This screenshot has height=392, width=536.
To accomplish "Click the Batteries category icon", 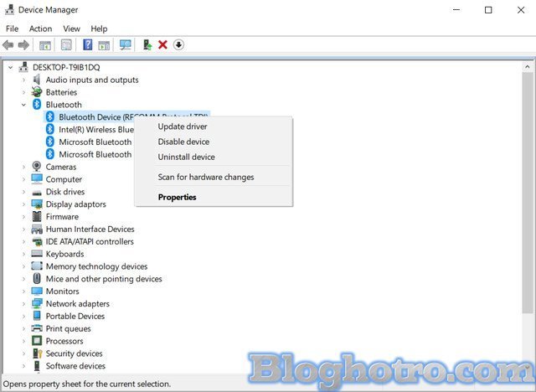I will (37, 92).
